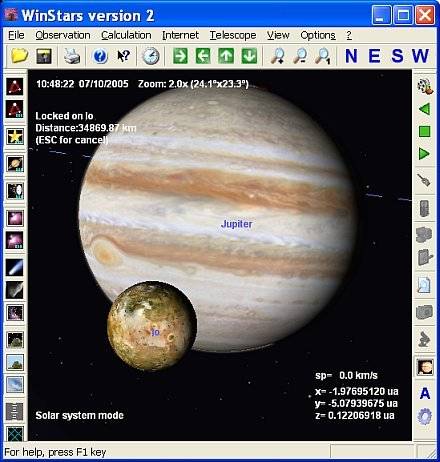Click the Io moon label
The height and width of the screenshot is (462, 440).
click(x=155, y=332)
